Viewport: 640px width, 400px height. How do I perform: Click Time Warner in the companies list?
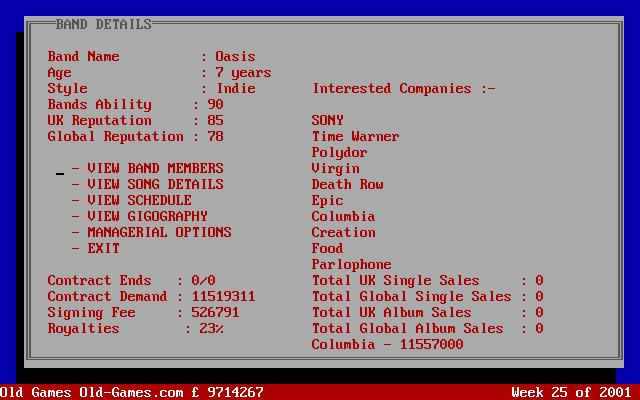click(x=355, y=136)
